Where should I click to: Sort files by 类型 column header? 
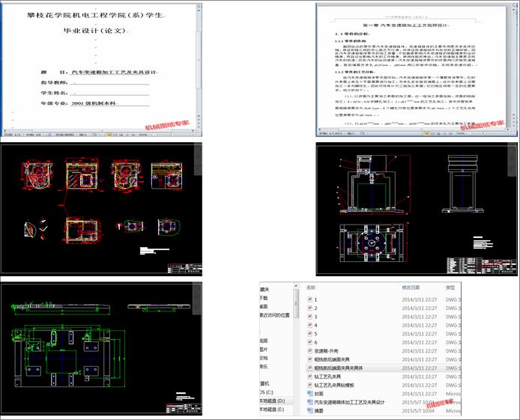coord(450,287)
